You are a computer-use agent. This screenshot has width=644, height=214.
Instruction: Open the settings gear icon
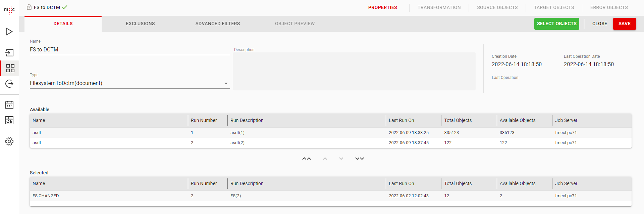pos(9,141)
